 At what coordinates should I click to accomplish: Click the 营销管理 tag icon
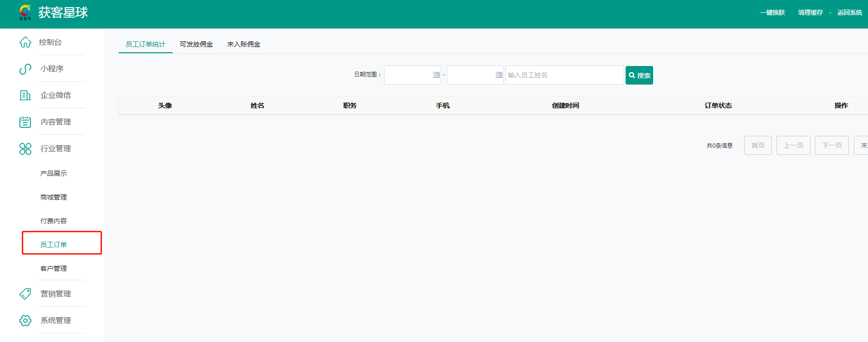25,294
